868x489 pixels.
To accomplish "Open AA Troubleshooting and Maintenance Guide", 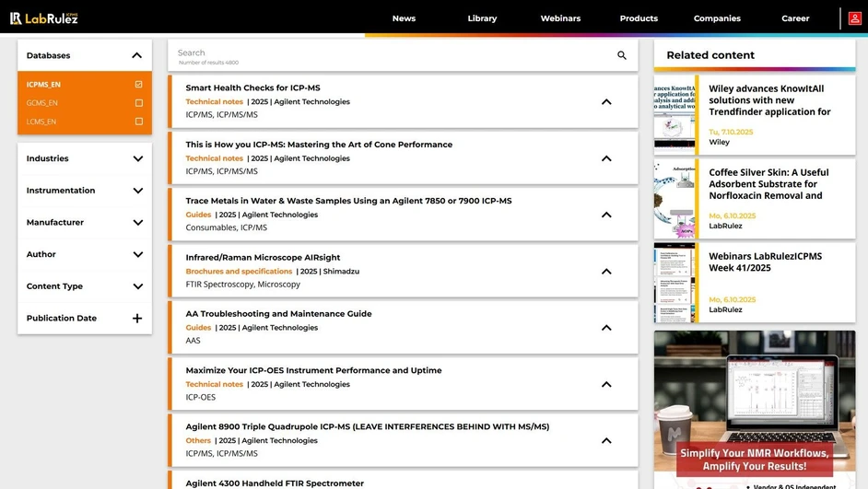I will coord(278,314).
